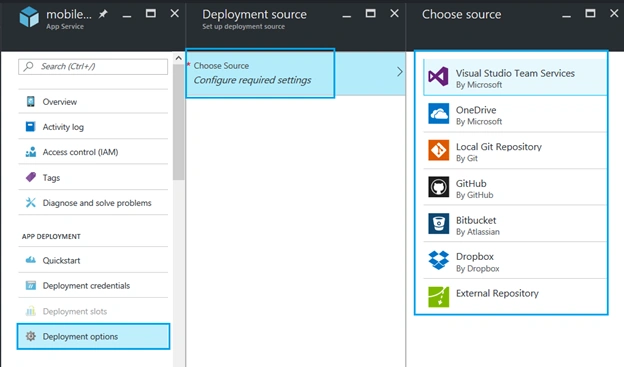Select Local Git Repository source
Screen dimensions: 624x367
[x=515, y=151]
